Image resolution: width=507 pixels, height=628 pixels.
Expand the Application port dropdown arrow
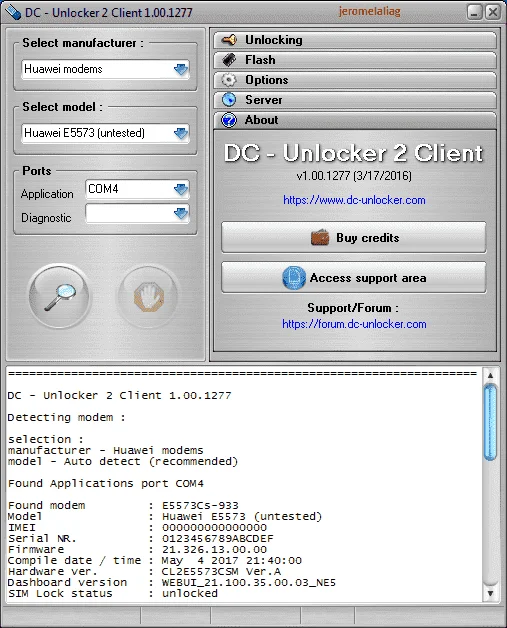[181, 189]
